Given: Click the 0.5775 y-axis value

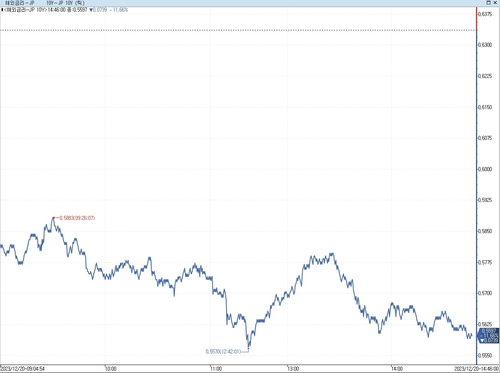Looking at the screenshot, I should point(485,262).
